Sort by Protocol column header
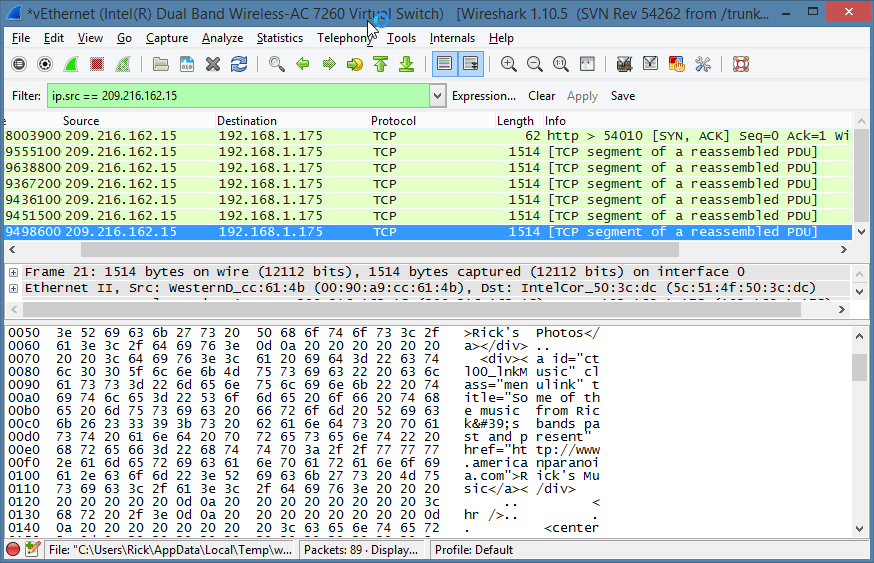 pos(433,121)
